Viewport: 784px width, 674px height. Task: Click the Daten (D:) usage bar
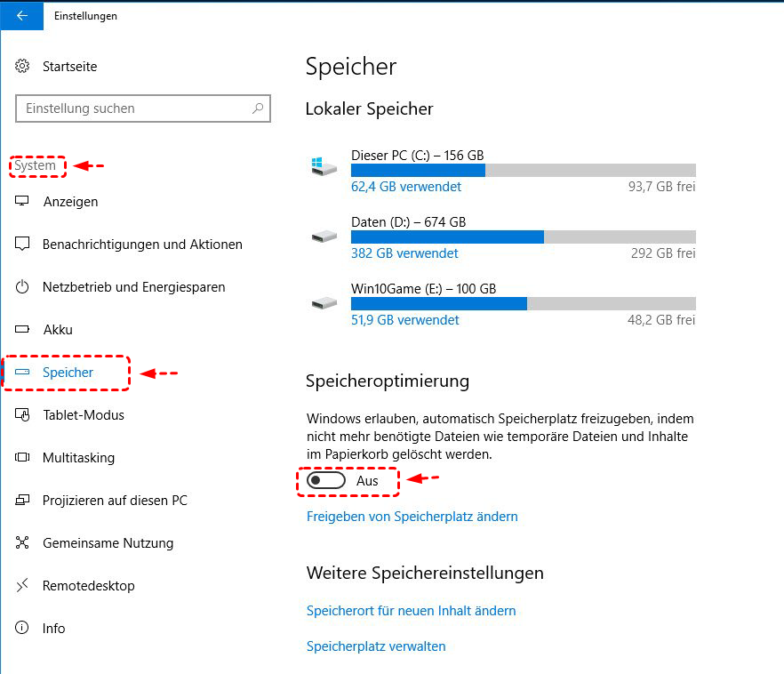[x=523, y=237]
